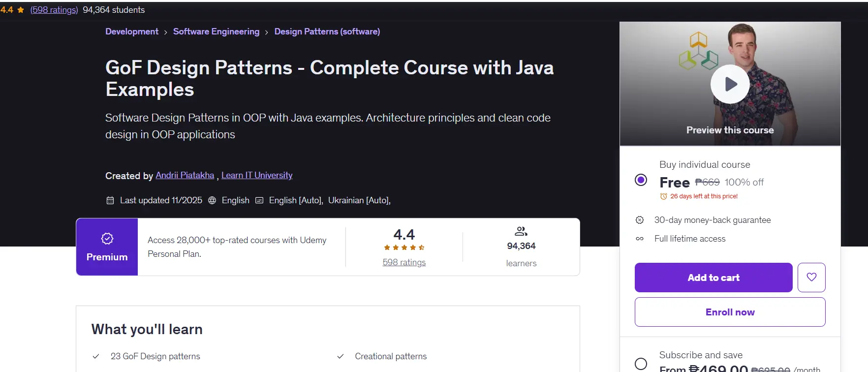Click the closed captions icon
868x372 pixels.
point(259,200)
